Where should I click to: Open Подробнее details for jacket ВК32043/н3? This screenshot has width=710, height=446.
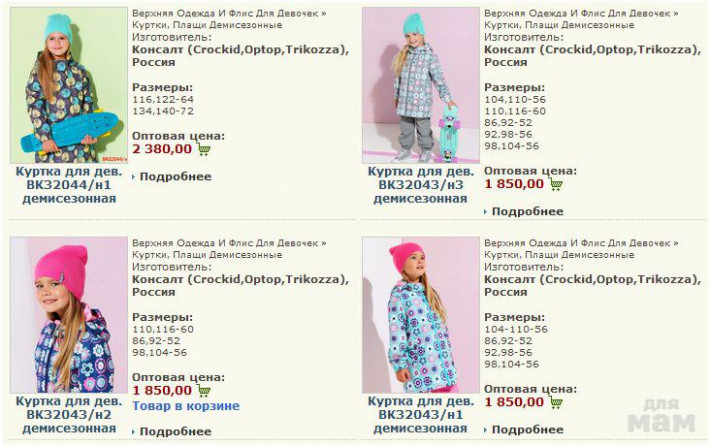[528, 211]
